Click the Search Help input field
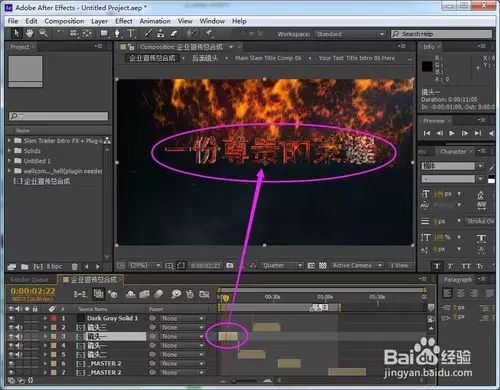This screenshot has width=500, height=390. point(441,34)
